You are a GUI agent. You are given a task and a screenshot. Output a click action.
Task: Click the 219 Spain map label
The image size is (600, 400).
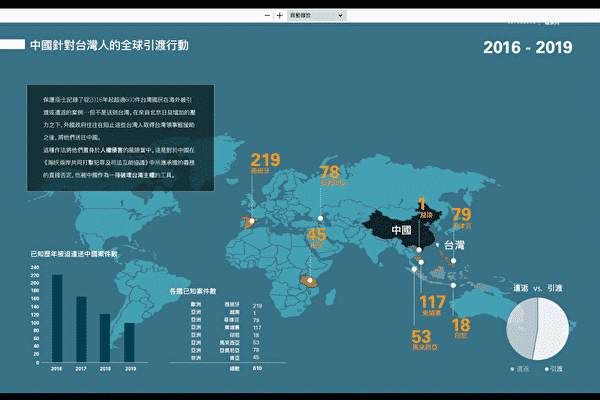265,161
